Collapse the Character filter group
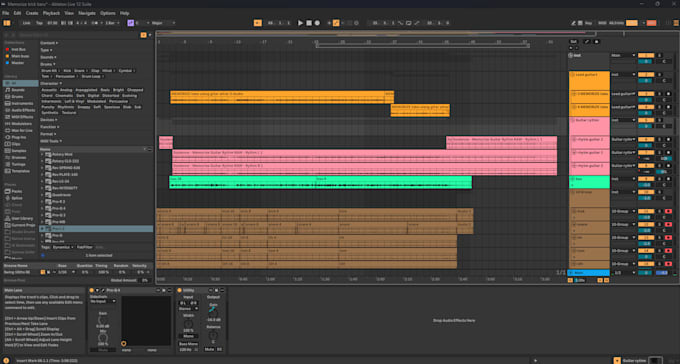680x364 pixels. [x=50, y=83]
